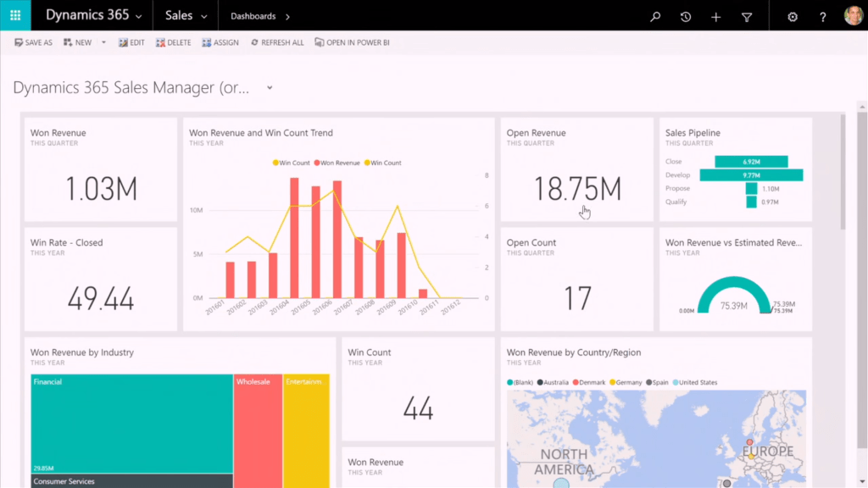Click the recent items history icon
This screenshot has height=488, width=868.
click(685, 15)
